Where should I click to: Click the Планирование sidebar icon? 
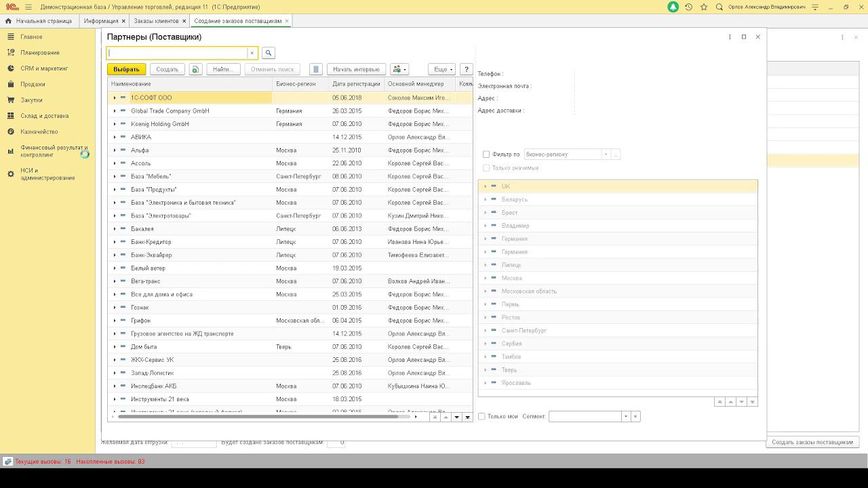coord(11,52)
